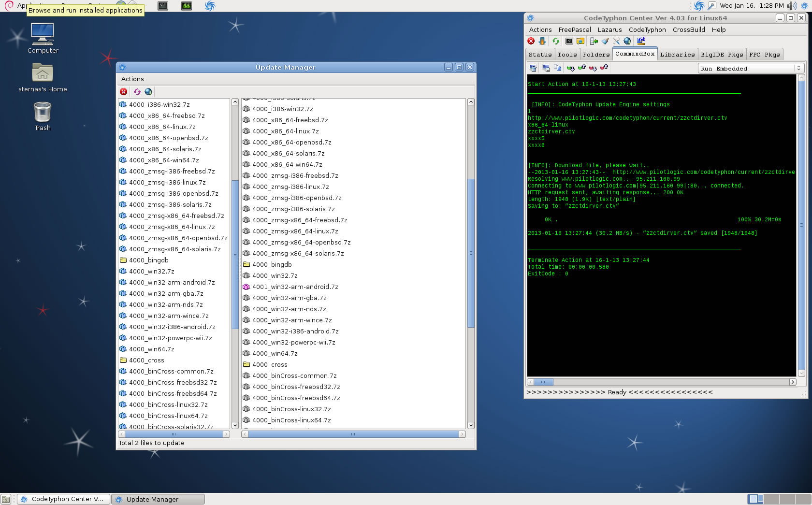Click the refresh arrows icon in Update Manager
The image size is (812, 505).
(x=137, y=91)
